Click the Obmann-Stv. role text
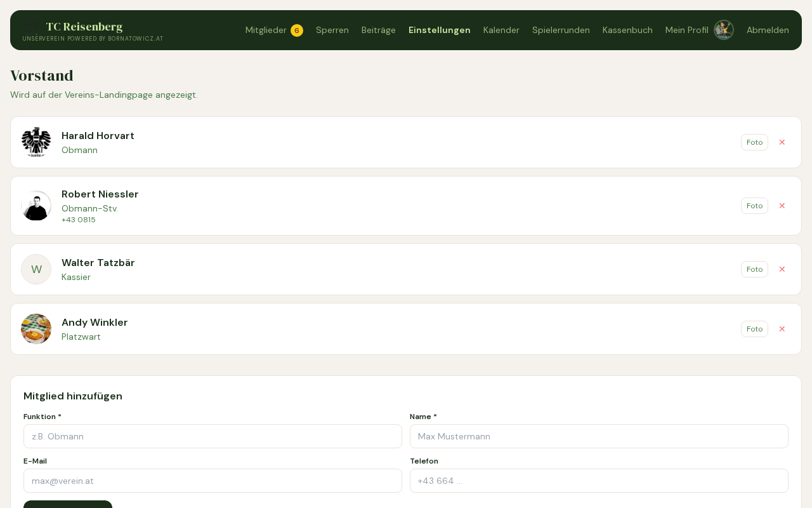812x508 pixels. click(89, 208)
